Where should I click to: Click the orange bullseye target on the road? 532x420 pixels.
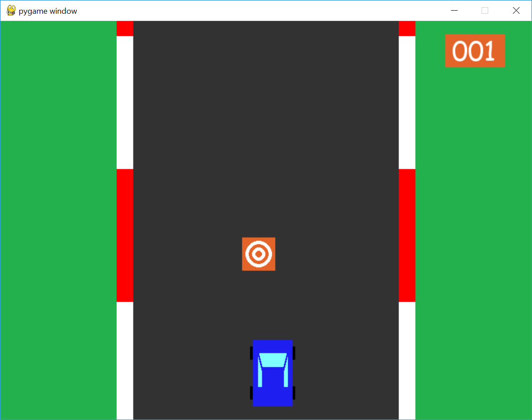click(x=258, y=254)
